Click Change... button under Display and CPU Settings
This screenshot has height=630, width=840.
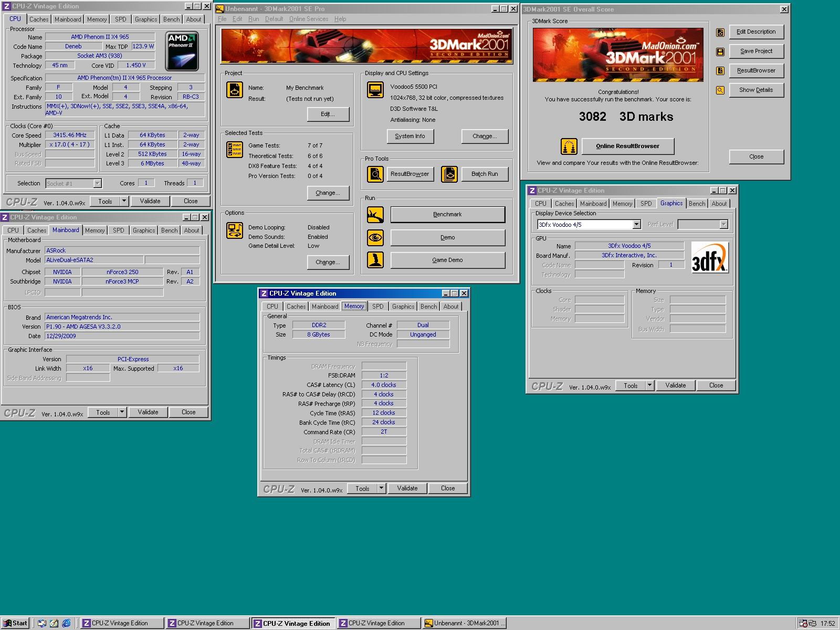485,136
